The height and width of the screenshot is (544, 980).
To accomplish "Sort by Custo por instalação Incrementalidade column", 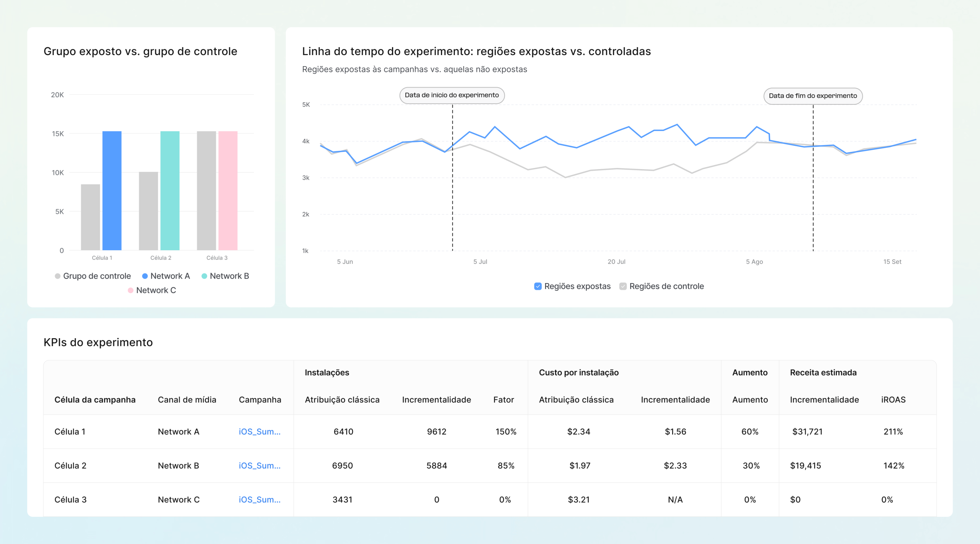I will point(675,399).
